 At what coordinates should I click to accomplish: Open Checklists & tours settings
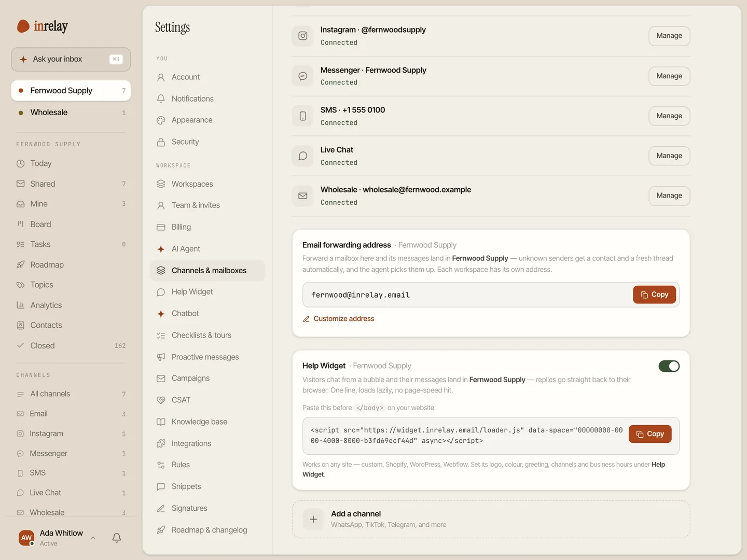point(208,335)
